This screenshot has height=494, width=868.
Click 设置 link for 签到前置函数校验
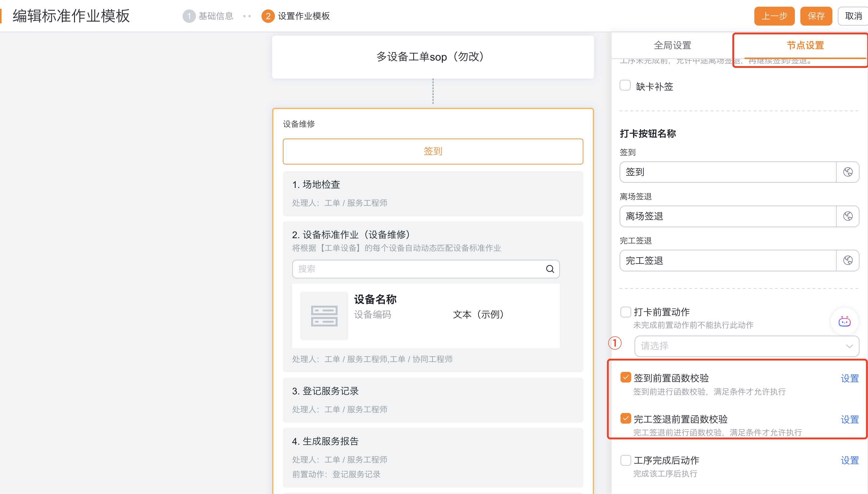849,378
